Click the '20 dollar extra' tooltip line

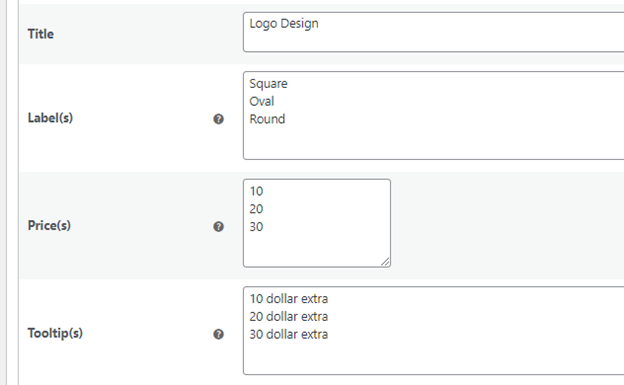click(289, 317)
